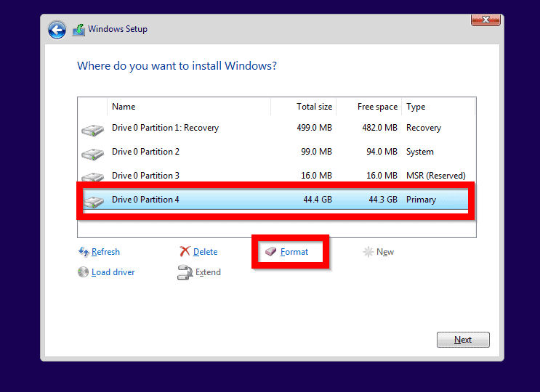Click the 499.0 MB total size cell
This screenshot has width=540, height=392.
coord(314,128)
